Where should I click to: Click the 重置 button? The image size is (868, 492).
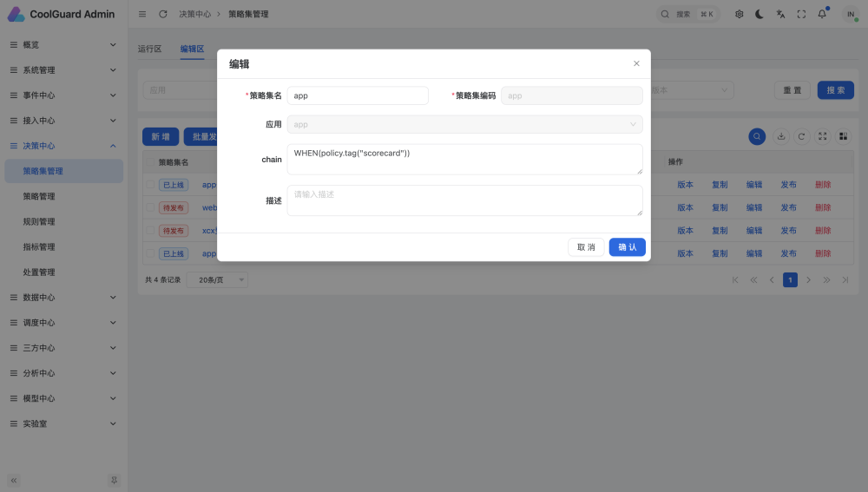(792, 90)
